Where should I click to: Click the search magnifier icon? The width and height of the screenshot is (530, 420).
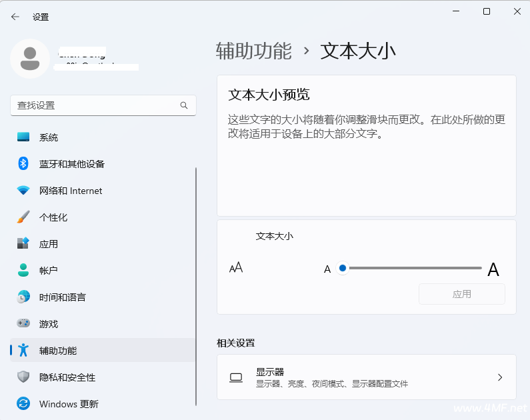click(184, 105)
